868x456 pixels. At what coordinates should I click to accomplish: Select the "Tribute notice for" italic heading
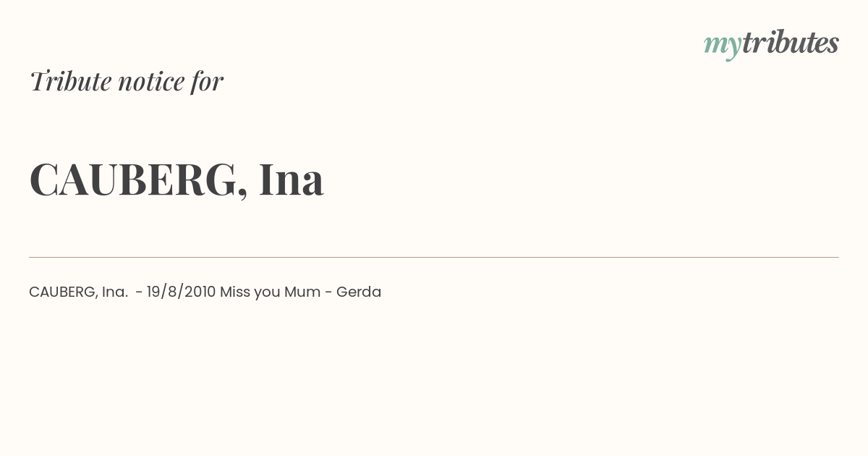[126, 81]
